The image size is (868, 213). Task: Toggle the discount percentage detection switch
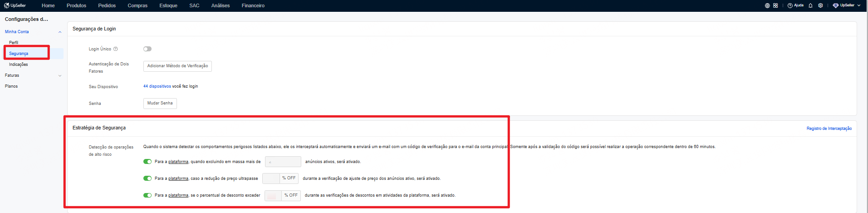[x=147, y=195]
